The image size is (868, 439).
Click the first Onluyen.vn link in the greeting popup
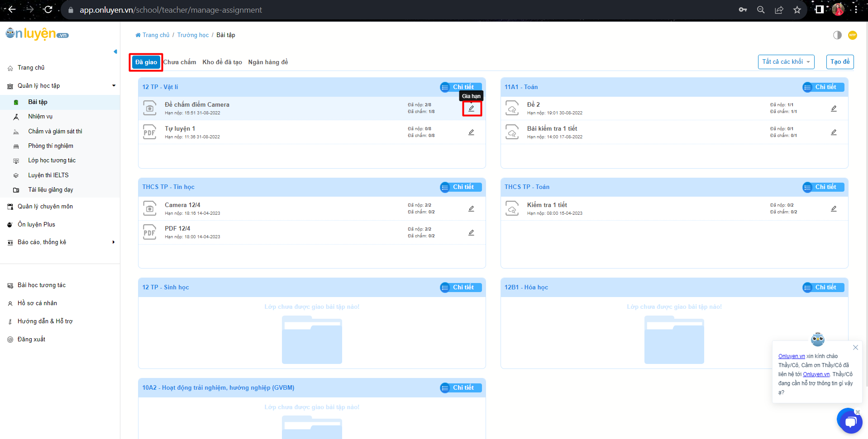coord(792,356)
